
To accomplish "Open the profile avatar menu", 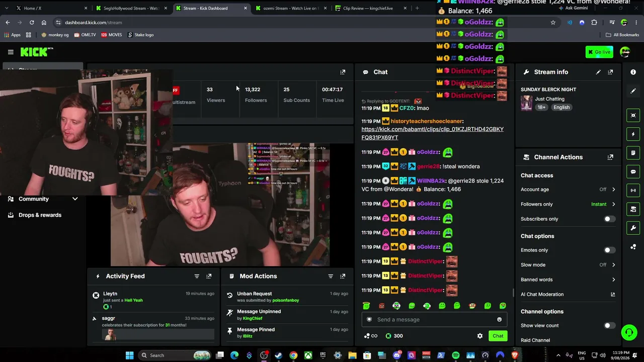I will coord(625,52).
